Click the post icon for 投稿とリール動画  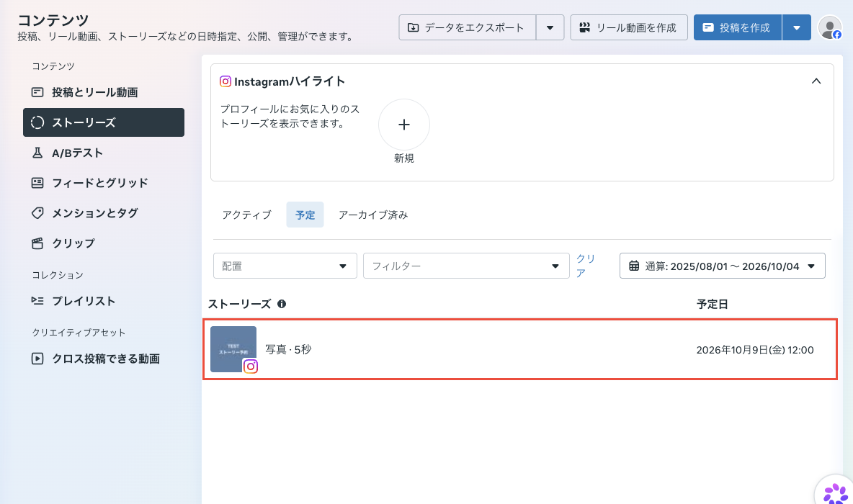coord(37,92)
